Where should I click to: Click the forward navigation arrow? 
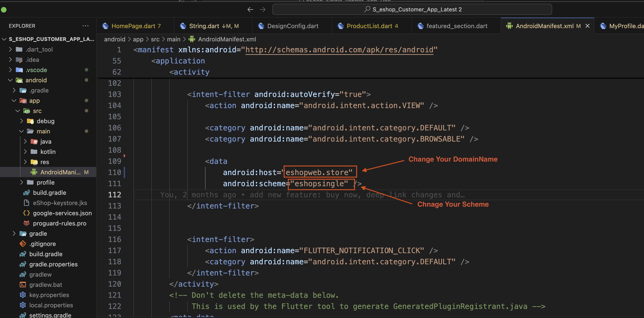click(x=262, y=10)
